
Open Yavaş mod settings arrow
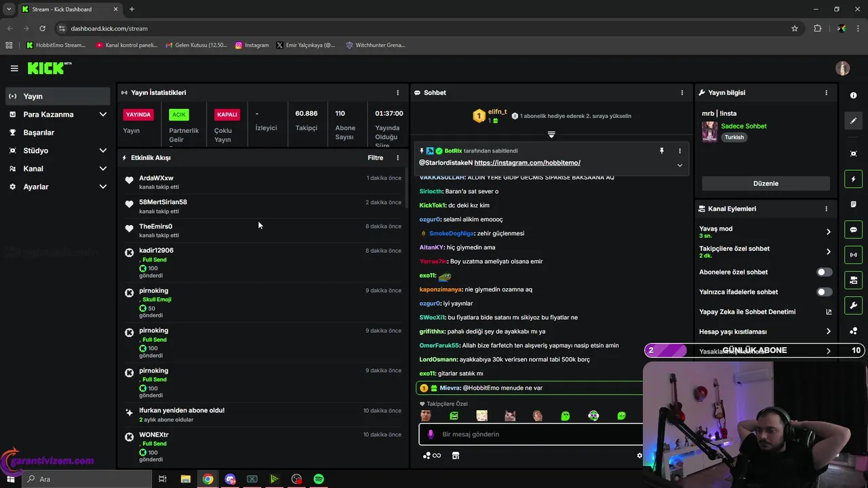point(828,232)
